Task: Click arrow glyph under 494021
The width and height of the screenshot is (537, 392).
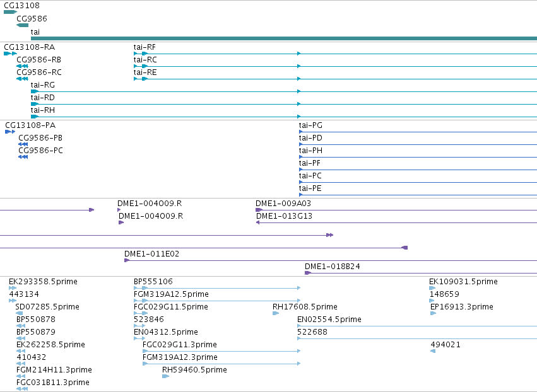Action: point(433,351)
